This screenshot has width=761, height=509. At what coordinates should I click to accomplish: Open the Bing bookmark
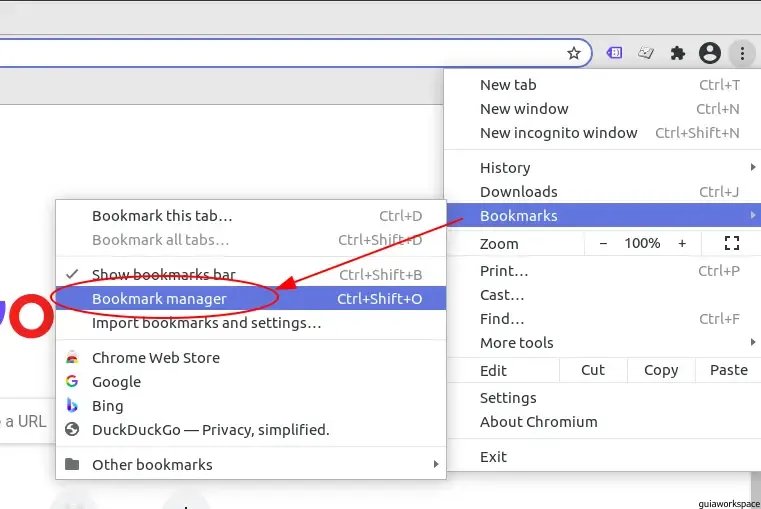tap(251, 406)
